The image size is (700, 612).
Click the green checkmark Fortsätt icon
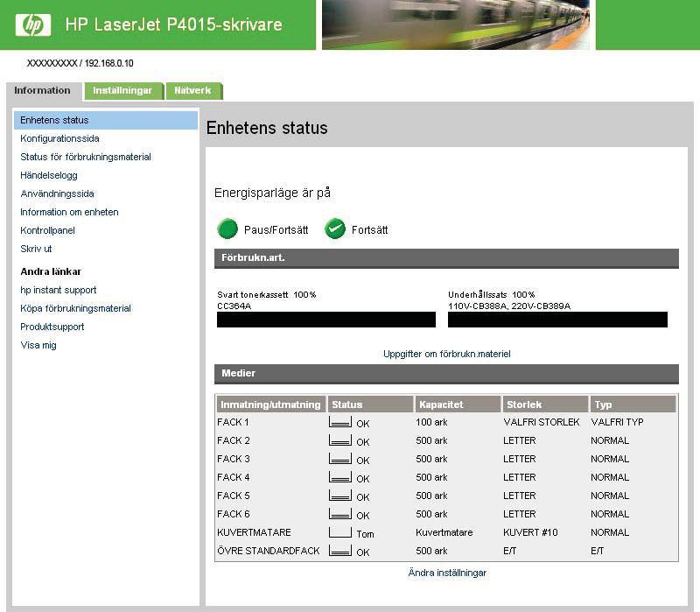click(335, 229)
